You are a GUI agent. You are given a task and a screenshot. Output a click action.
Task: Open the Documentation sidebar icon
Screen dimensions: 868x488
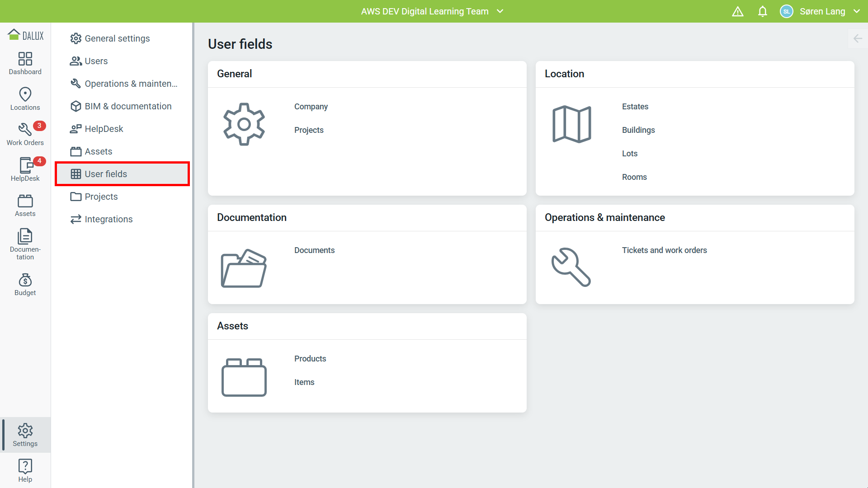(x=25, y=244)
